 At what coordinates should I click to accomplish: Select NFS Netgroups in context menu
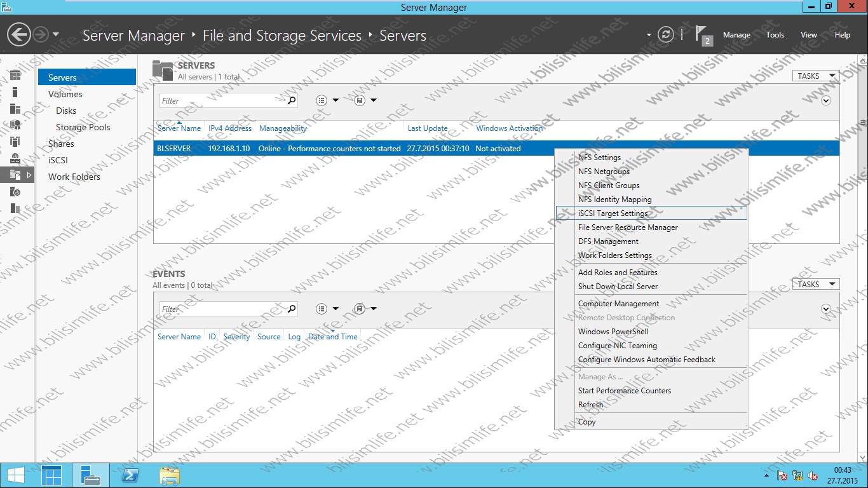click(x=651, y=172)
